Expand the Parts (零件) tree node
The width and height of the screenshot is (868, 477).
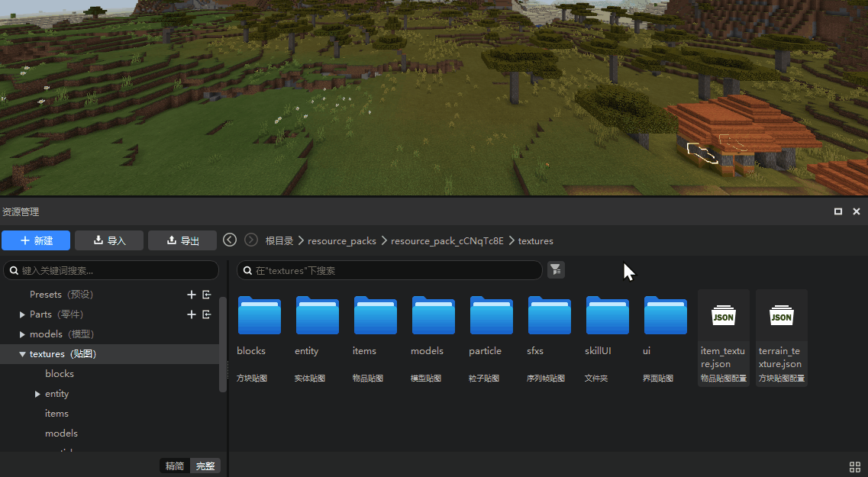[22, 314]
